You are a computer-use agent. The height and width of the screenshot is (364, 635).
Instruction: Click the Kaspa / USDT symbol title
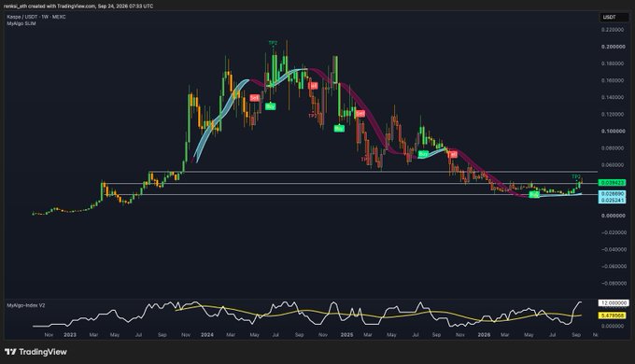(36, 17)
